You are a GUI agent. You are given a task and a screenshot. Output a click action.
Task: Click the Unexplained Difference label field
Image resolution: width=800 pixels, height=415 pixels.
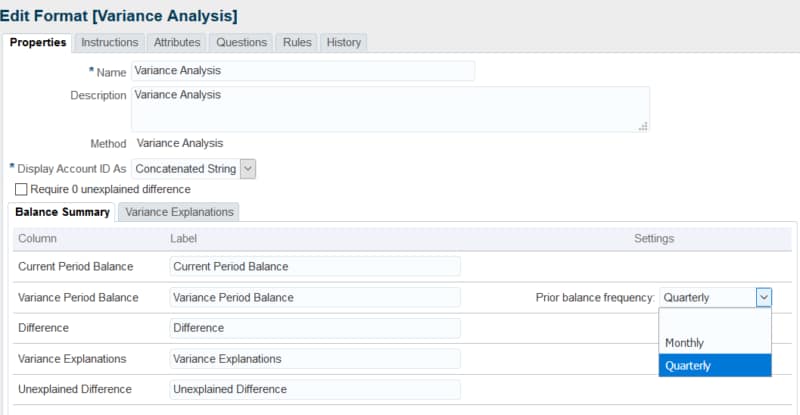[x=315, y=389]
